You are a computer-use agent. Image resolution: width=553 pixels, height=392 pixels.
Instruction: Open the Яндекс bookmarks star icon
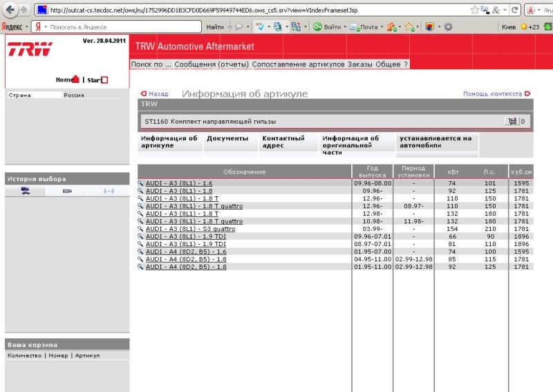tap(409, 27)
